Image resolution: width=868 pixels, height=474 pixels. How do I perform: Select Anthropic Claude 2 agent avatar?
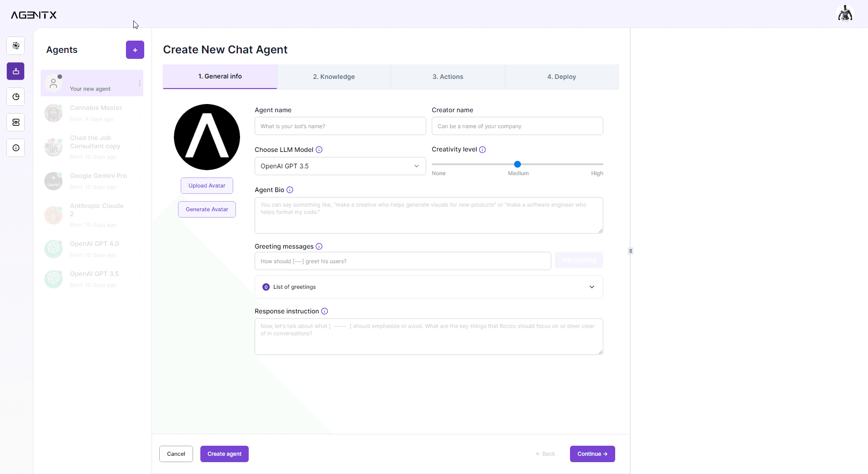(53, 215)
